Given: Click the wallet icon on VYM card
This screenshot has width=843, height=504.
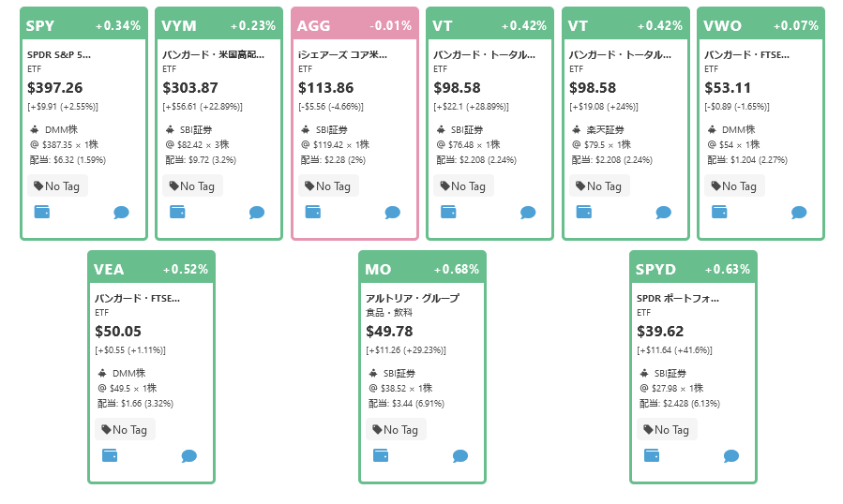Looking at the screenshot, I should (x=177, y=212).
